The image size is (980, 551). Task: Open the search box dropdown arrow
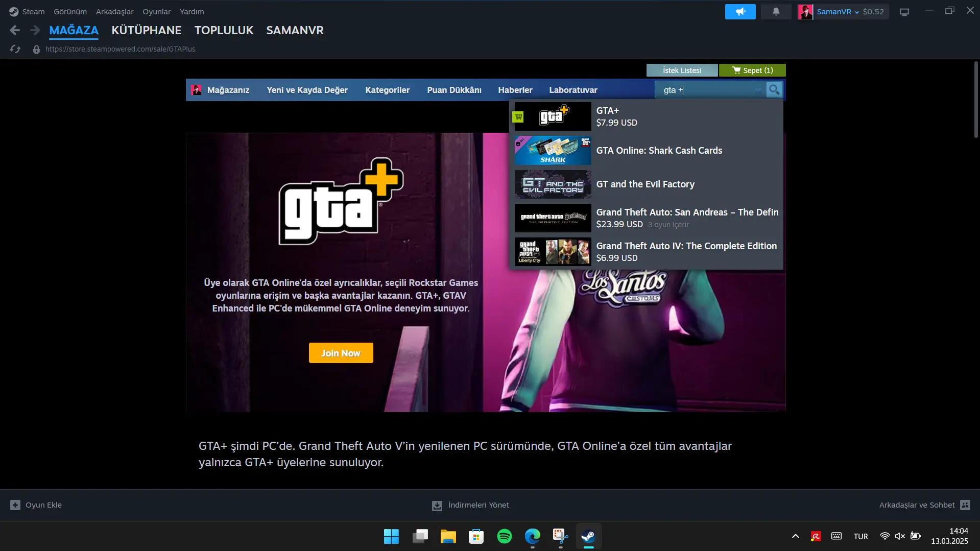coord(758,90)
